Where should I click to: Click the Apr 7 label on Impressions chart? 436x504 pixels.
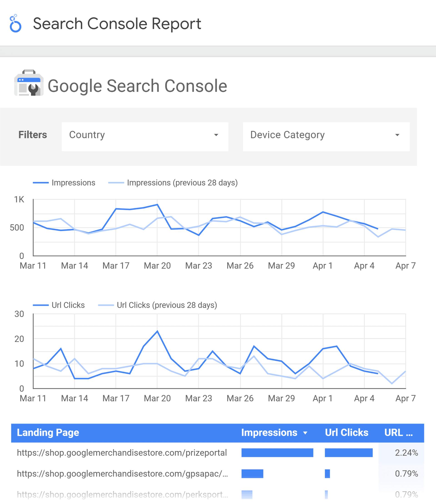tap(406, 266)
